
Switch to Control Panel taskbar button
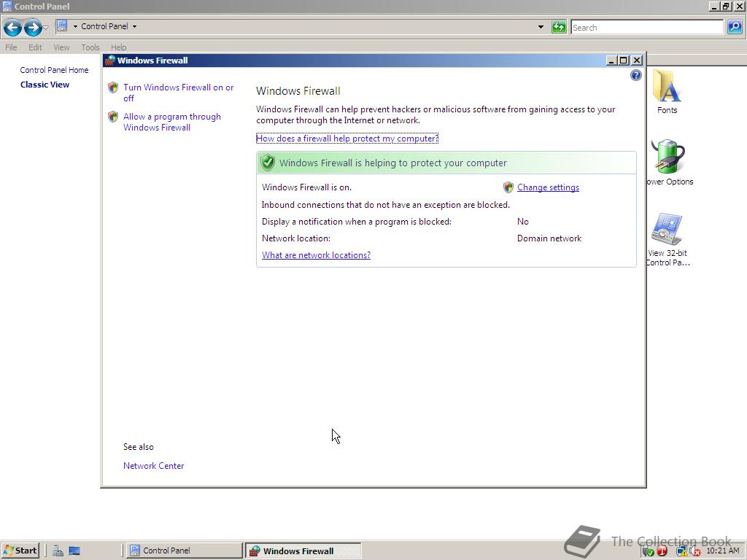185,551
